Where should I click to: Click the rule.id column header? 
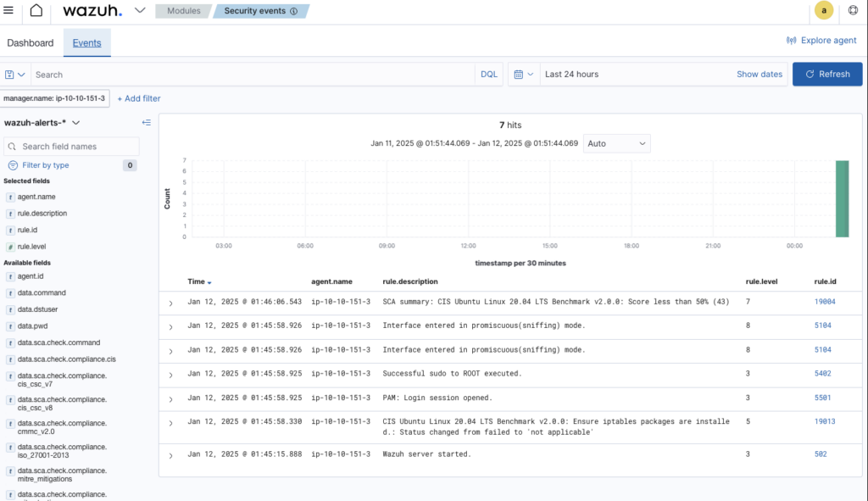[x=826, y=281]
